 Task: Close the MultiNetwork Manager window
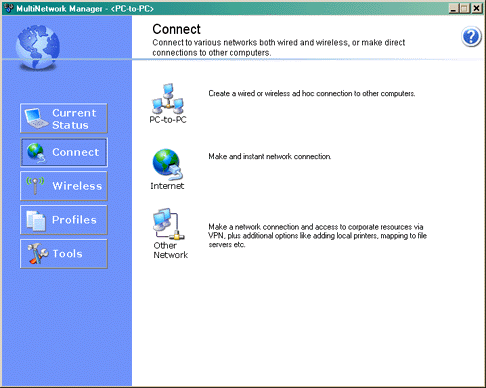coord(477,8)
